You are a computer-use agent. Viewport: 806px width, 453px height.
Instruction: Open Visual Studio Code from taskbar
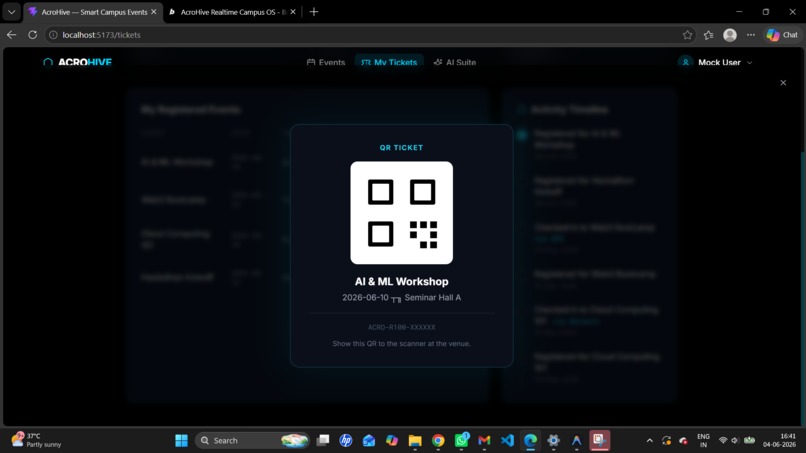(507, 440)
